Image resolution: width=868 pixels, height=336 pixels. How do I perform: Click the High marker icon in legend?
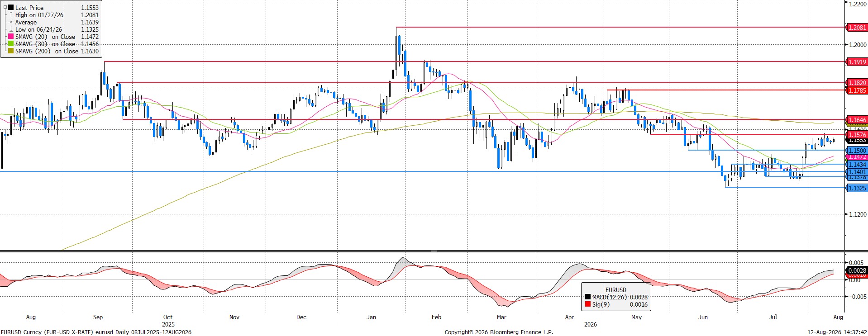point(11,15)
